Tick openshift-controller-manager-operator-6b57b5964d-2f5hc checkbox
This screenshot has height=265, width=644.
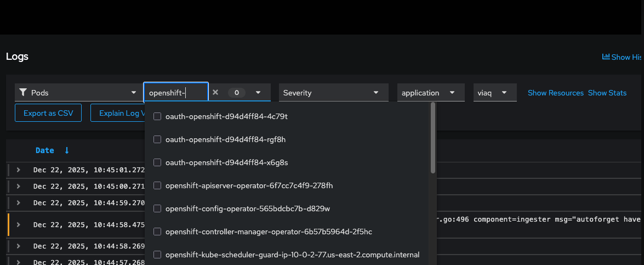click(x=157, y=232)
